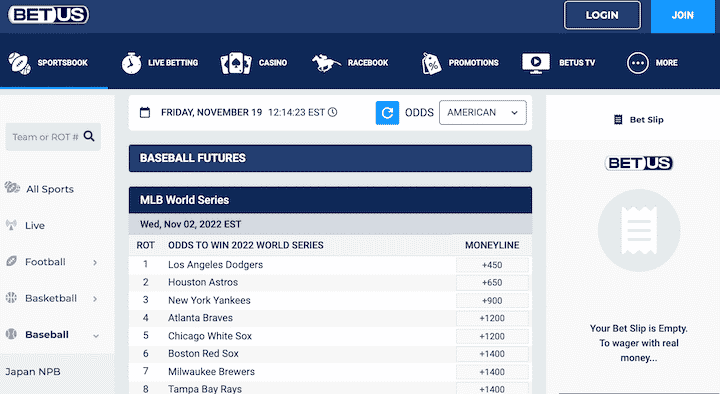Switch to Casino tab
This screenshot has width=720, height=394.
[273, 63]
